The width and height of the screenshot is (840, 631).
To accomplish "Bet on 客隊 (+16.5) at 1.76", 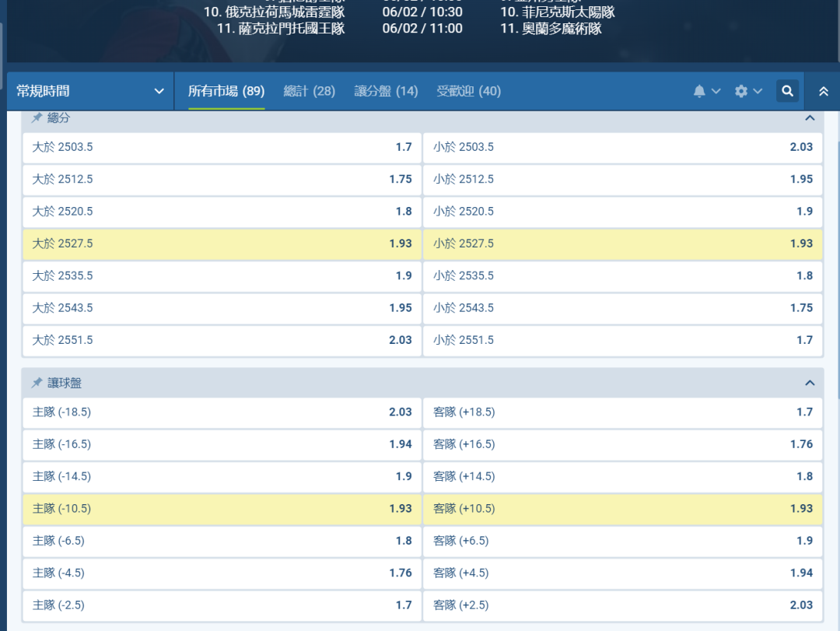I will pyautogui.click(x=622, y=444).
